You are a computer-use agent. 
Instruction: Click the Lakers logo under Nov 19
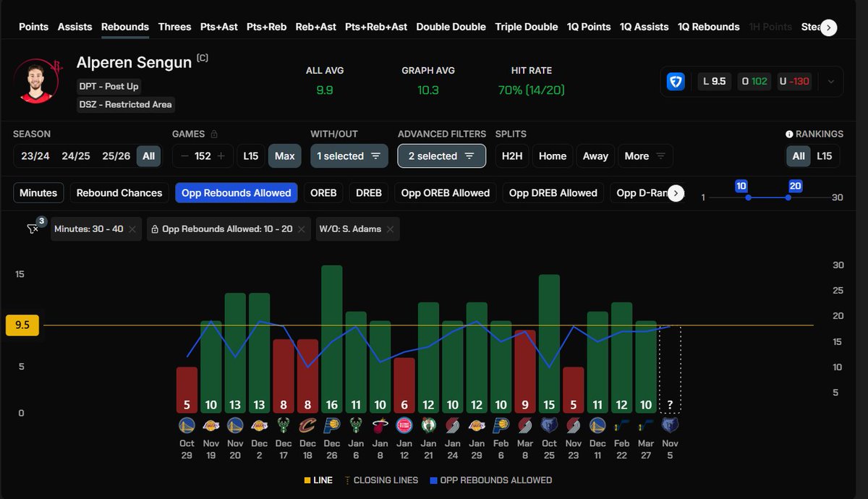pos(210,425)
